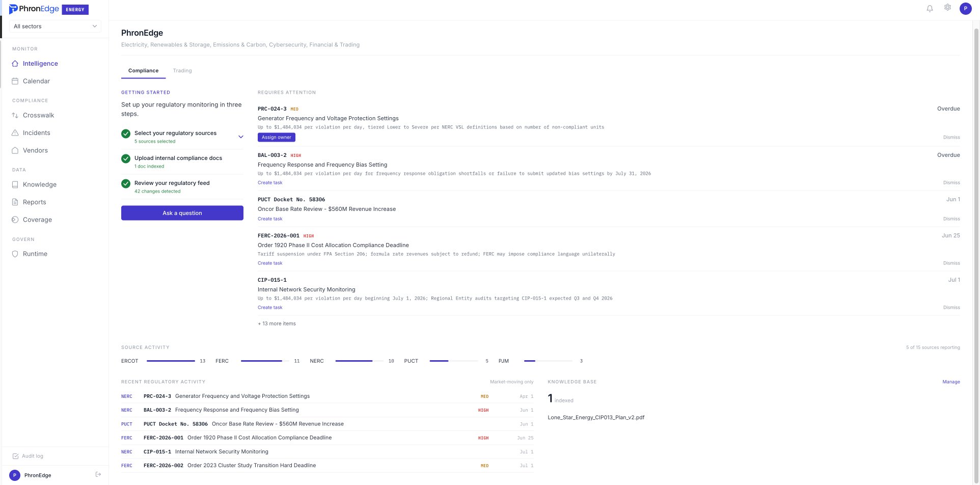
Task: Dismiss the PUCT Docket No. 58306 item
Action: click(x=951, y=219)
